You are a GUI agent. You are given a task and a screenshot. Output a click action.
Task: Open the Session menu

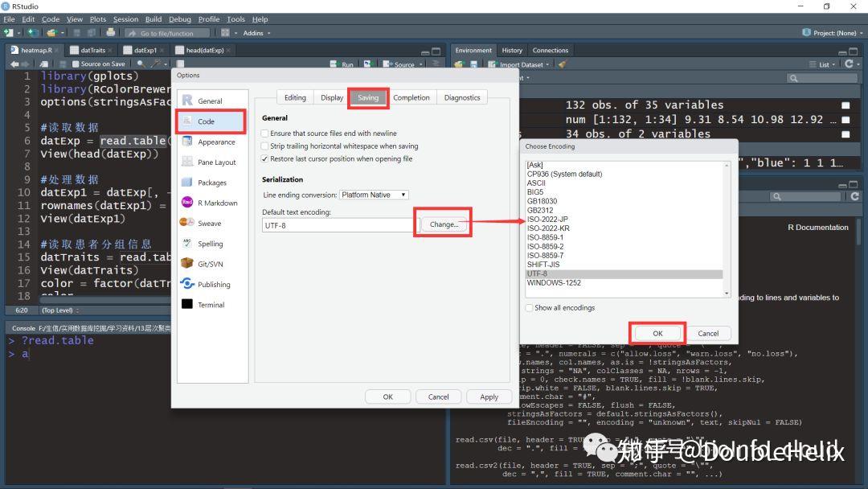click(x=125, y=18)
